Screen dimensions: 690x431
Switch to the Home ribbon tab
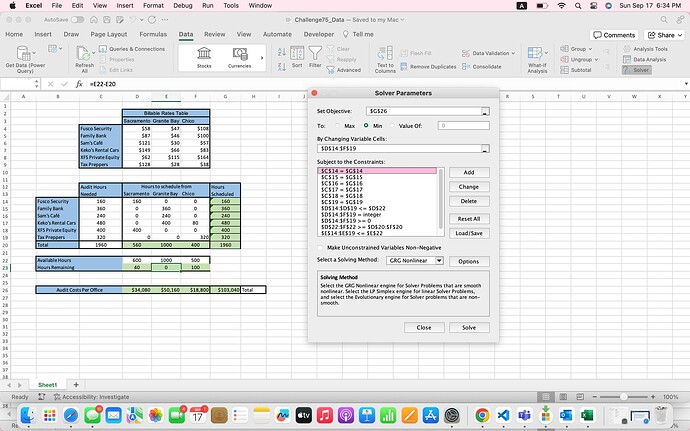14,34
